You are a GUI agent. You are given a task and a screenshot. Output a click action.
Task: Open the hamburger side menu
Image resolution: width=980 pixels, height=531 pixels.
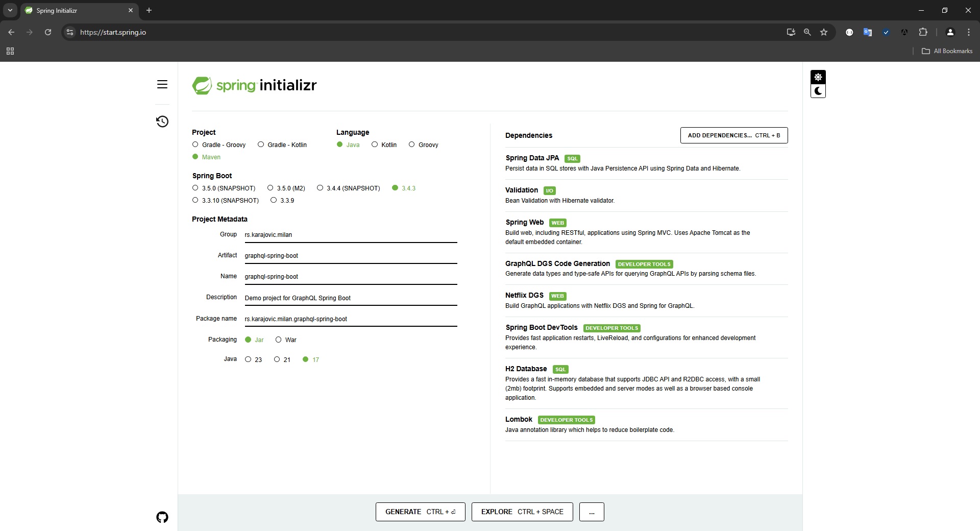pyautogui.click(x=162, y=84)
